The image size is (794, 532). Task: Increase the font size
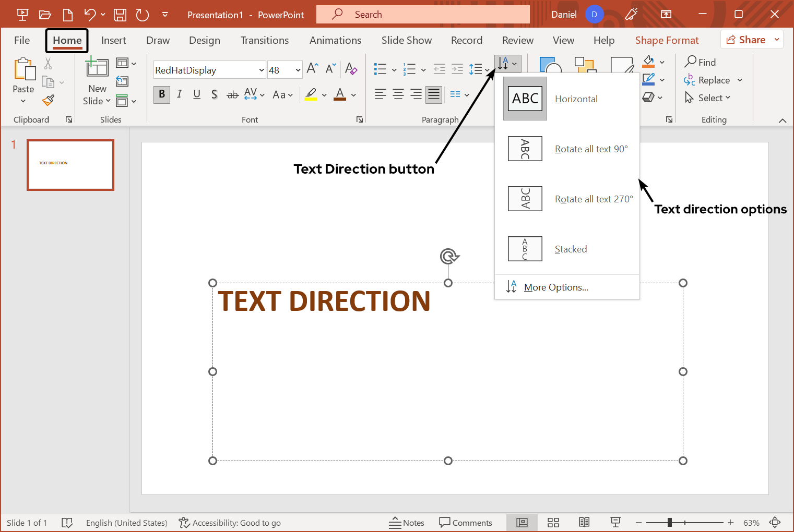pyautogui.click(x=312, y=67)
